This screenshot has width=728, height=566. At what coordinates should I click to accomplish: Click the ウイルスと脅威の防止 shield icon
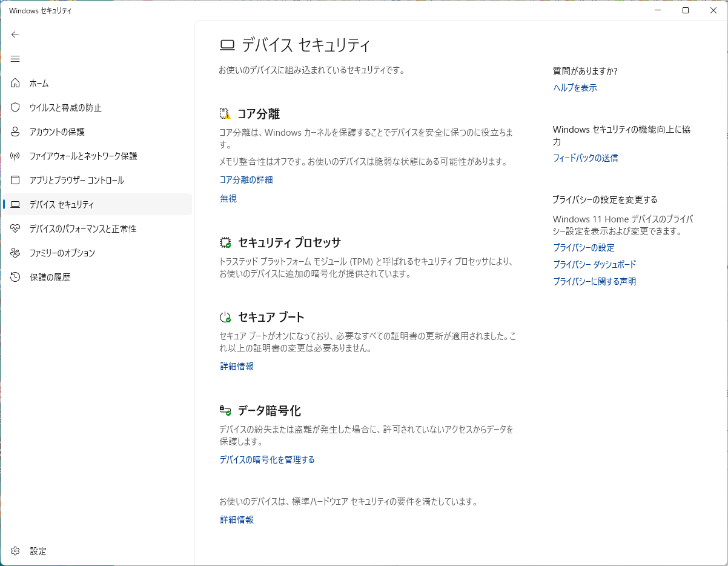[x=15, y=107]
